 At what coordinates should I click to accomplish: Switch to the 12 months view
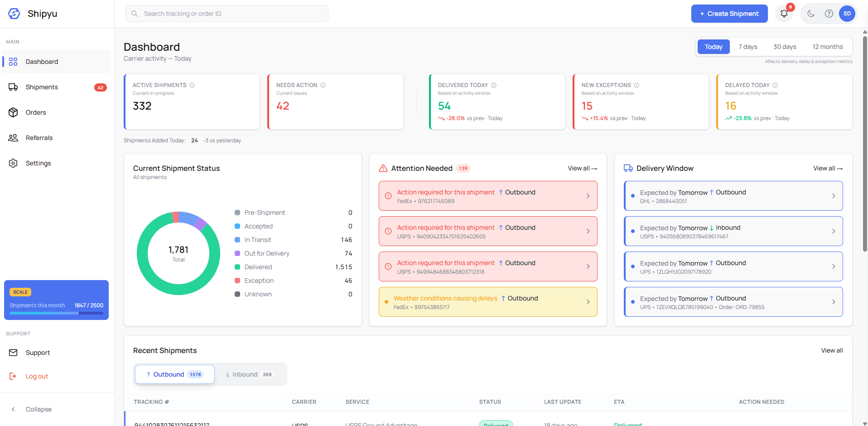[828, 47]
